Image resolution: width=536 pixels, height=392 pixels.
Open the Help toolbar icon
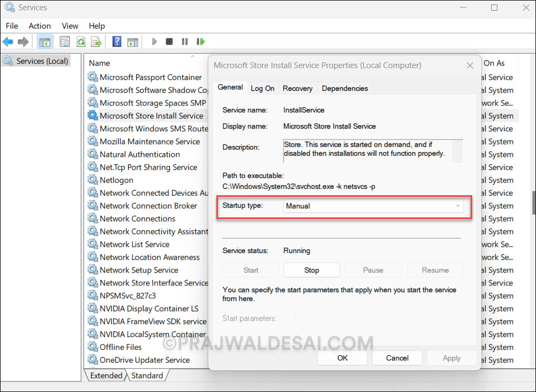(x=117, y=42)
